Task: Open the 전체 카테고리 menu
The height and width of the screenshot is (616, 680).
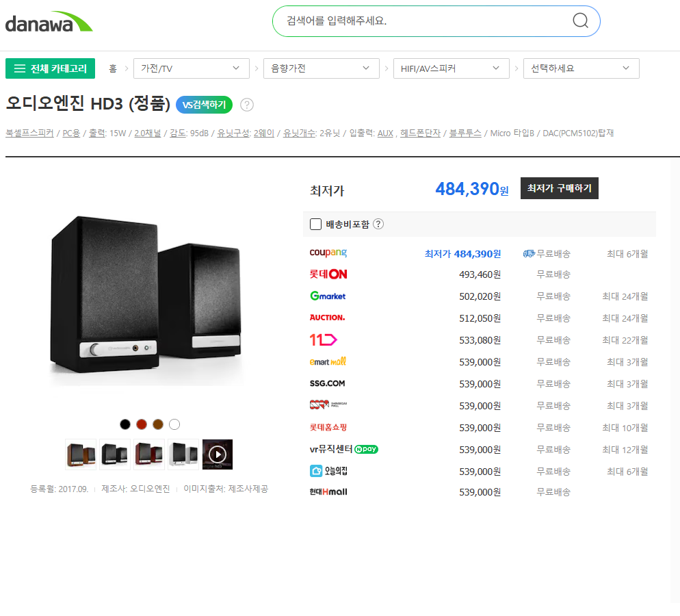Action: click(51, 68)
